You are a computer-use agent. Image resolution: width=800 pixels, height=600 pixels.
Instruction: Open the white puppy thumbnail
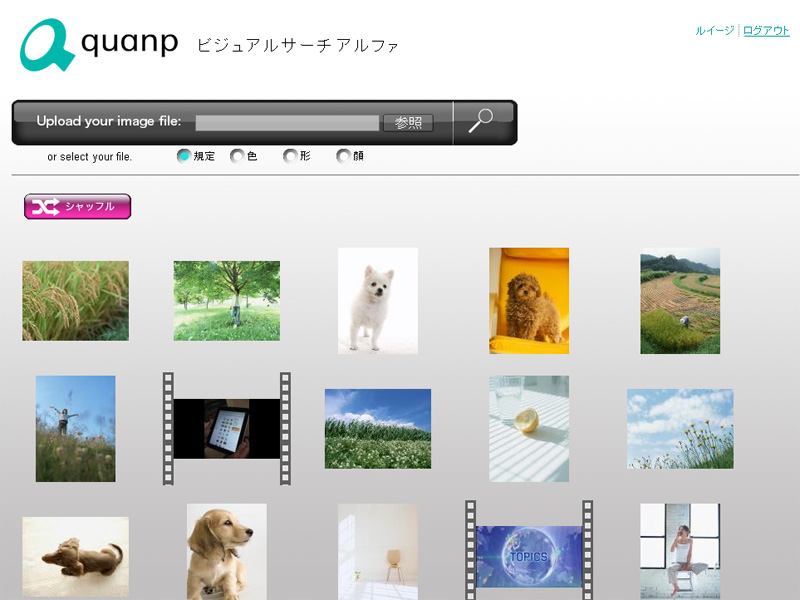click(x=377, y=301)
